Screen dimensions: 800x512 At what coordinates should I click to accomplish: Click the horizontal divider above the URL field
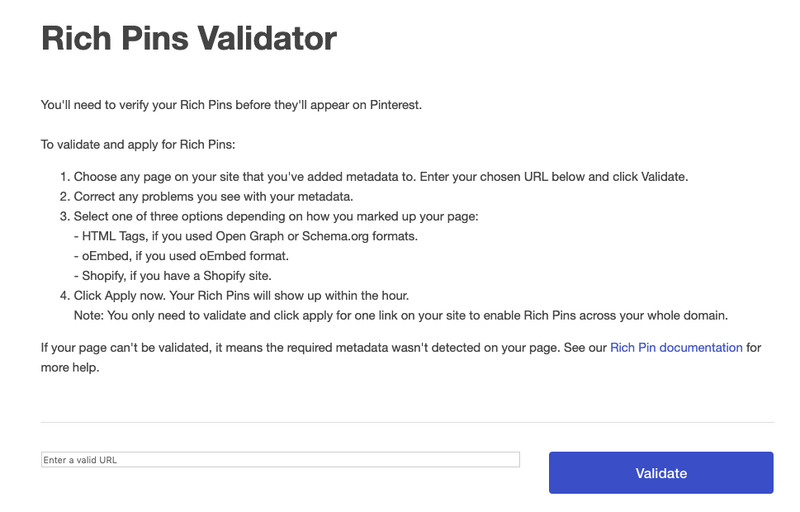point(407,422)
